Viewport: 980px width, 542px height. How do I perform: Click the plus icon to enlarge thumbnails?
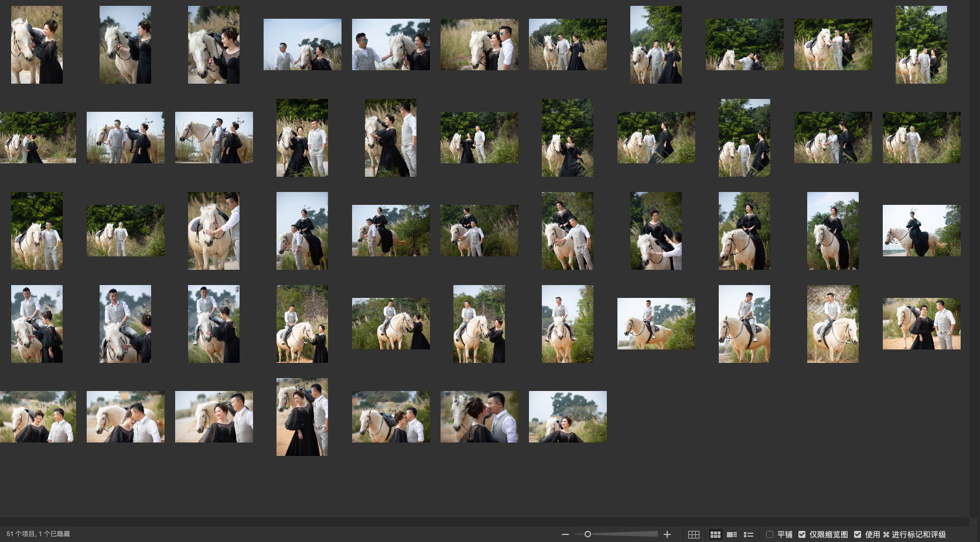(x=667, y=534)
